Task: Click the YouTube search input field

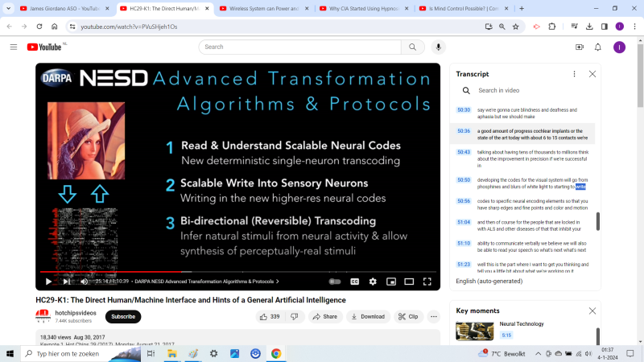Action: pyautogui.click(x=299, y=47)
